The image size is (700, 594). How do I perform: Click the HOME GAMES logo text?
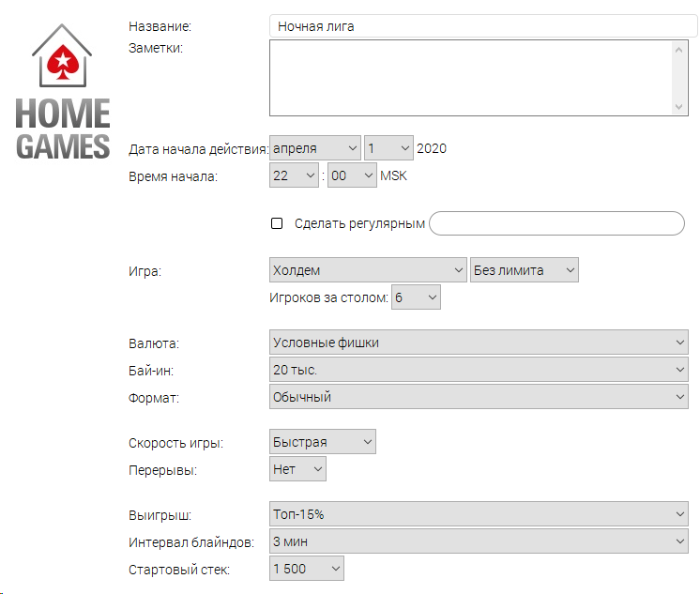pyautogui.click(x=63, y=129)
